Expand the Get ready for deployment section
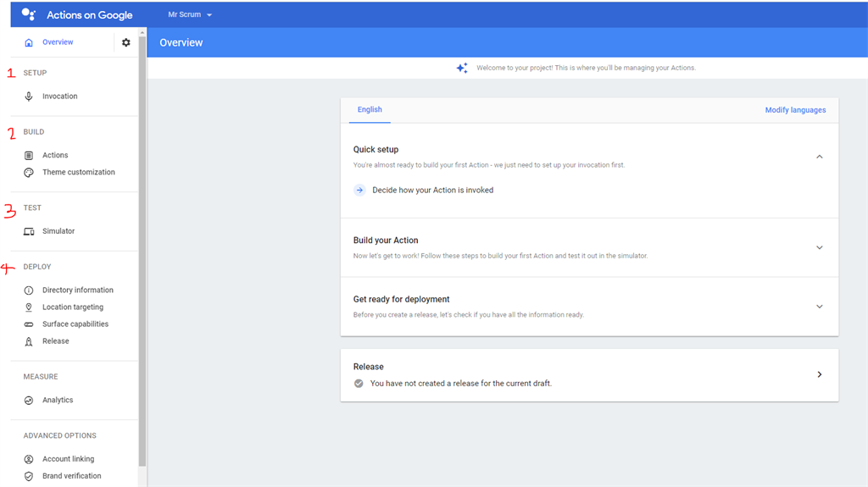Viewport: 868px width, 487px height. [820, 307]
